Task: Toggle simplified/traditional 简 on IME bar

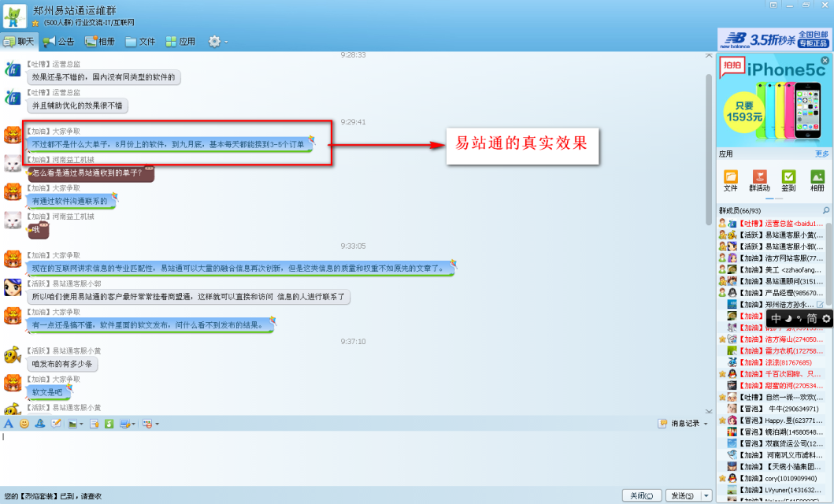Action: coord(811,319)
